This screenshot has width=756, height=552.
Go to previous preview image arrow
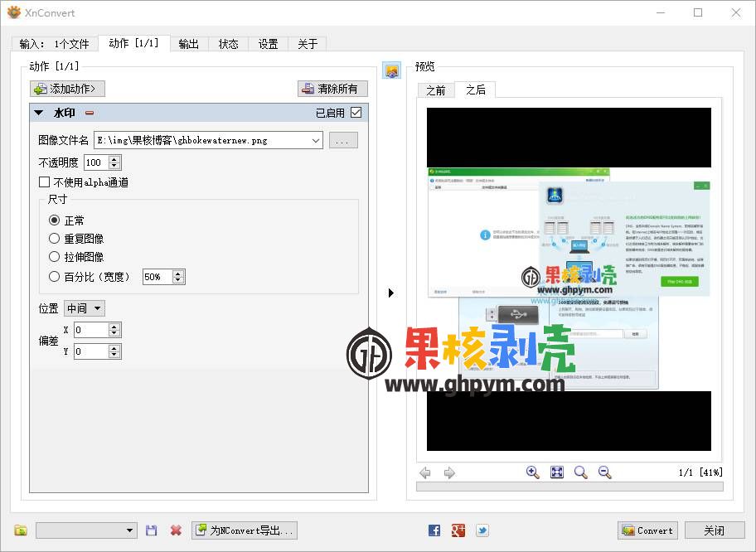[x=424, y=473]
